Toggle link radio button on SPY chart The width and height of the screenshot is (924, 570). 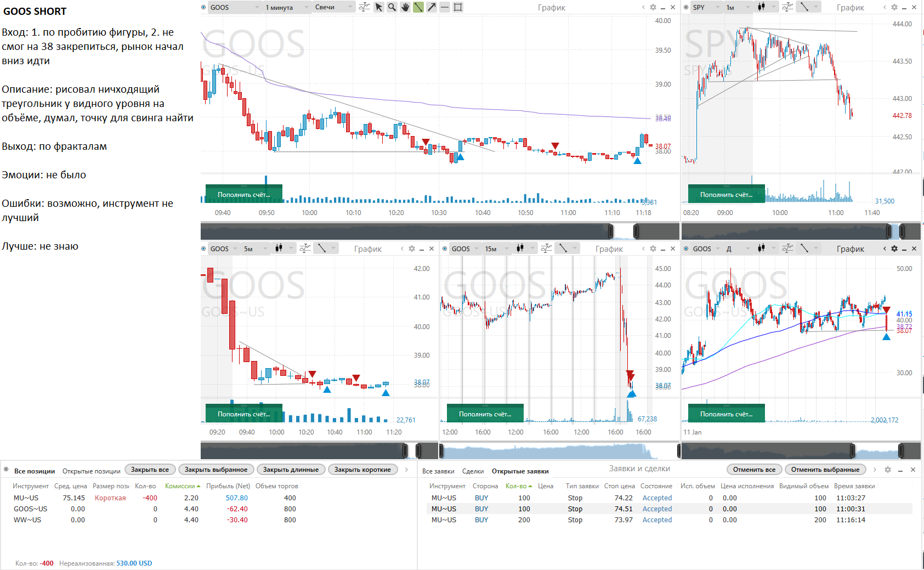(686, 7)
